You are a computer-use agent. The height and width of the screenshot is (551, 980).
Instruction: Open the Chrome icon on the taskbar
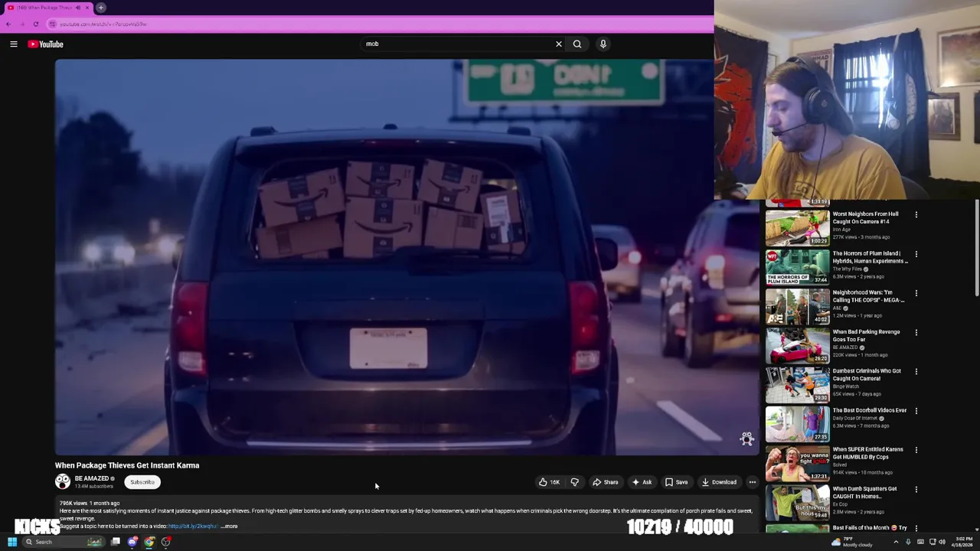point(149,542)
